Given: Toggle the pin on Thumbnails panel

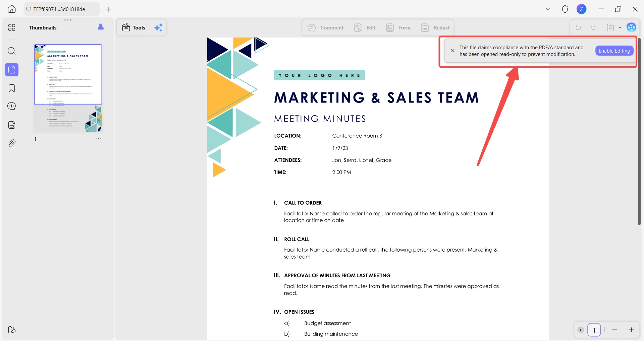Looking at the screenshot, I should click(x=101, y=27).
